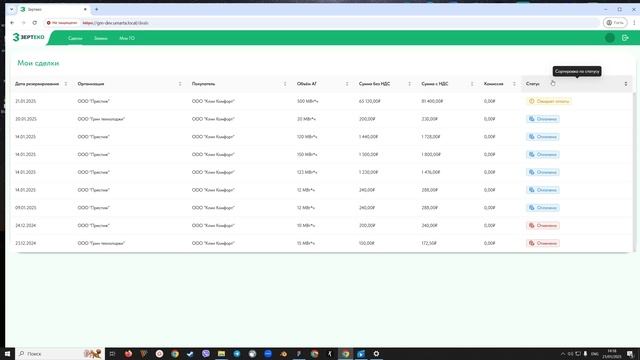640x360 pixels.
Task: Click sort icon in Сумма без НДС header
Action: click(409, 84)
